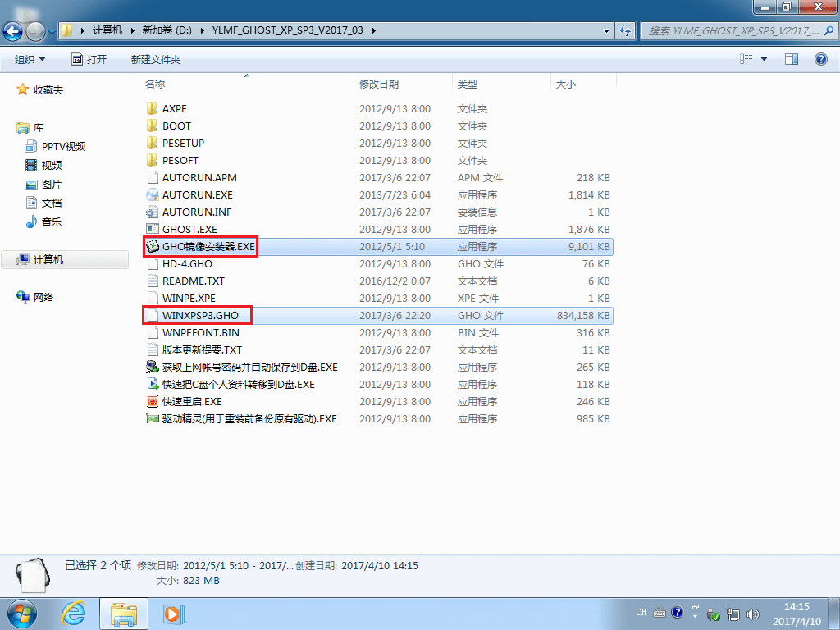Click the 快速重启.EXE icon
The width and height of the screenshot is (840, 630).
pos(152,401)
